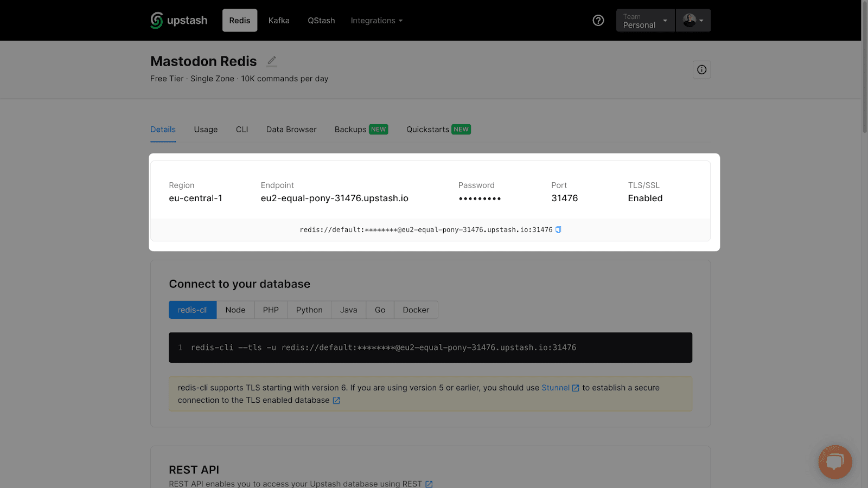
Task: Expand the Team Personal dropdown
Action: (645, 21)
